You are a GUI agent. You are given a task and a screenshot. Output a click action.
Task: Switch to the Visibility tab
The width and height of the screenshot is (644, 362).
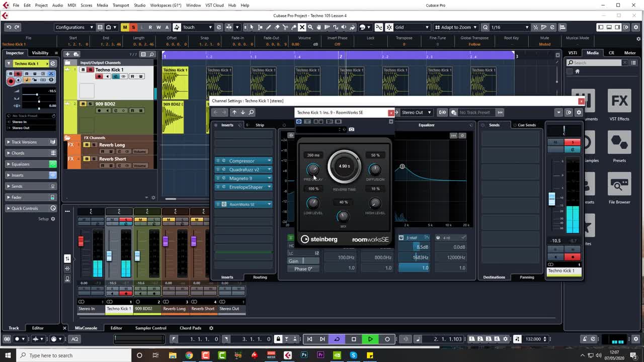tap(40, 53)
